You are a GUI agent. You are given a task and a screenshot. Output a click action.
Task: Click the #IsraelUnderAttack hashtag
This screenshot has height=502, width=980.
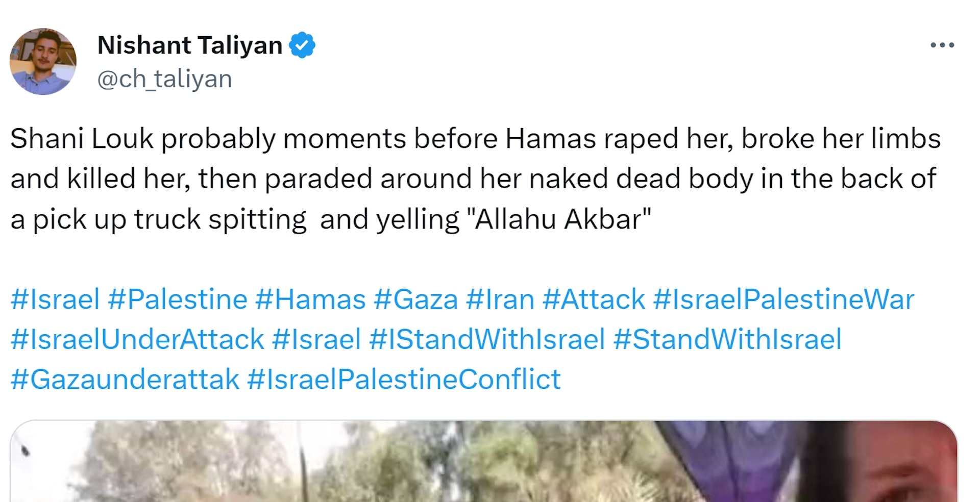[x=137, y=340]
